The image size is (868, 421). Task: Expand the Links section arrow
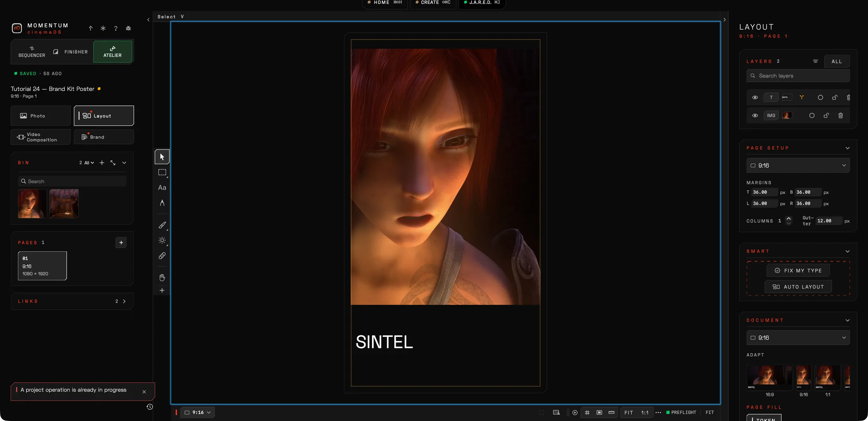point(124,301)
